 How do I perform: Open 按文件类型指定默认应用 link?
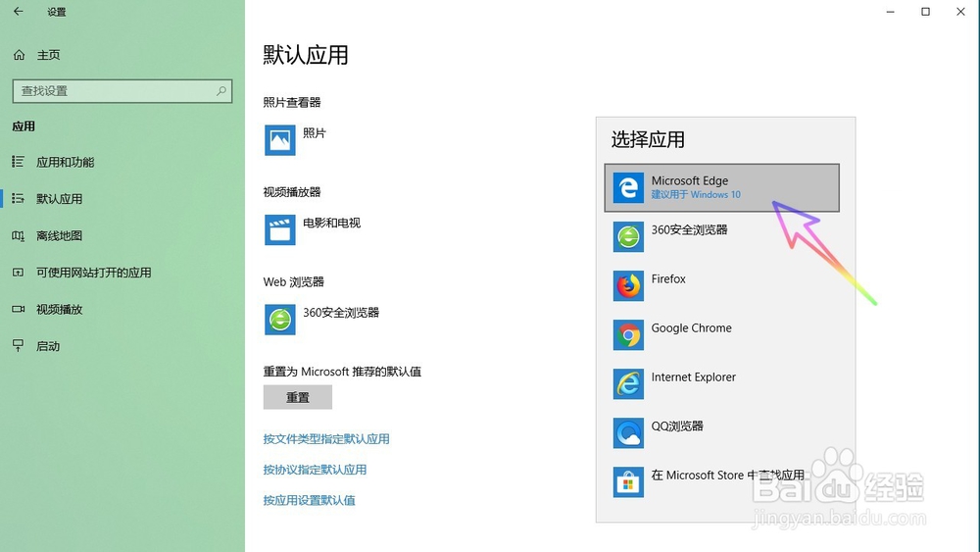[326, 439]
